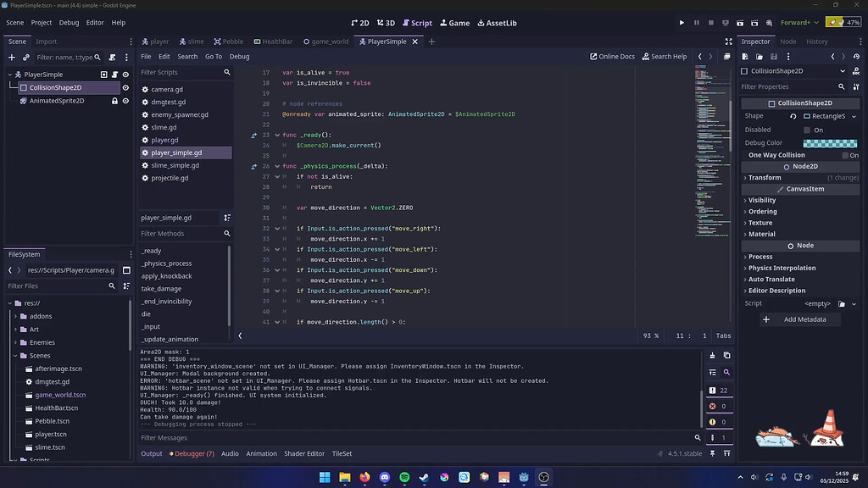This screenshot has width=868, height=488.
Task: Collapse the scripts panel with the arrow
Action: click(240, 335)
